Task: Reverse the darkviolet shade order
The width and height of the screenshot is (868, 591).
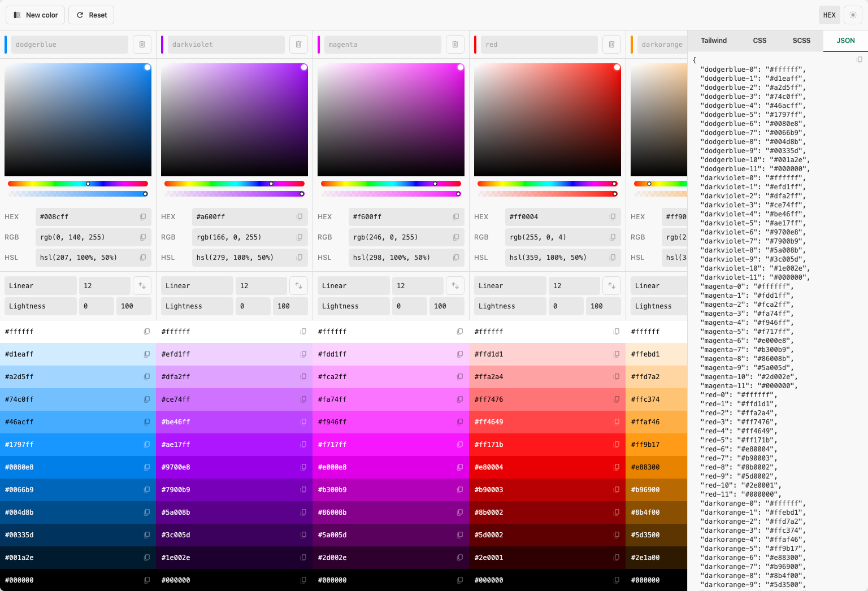Action: [x=298, y=286]
